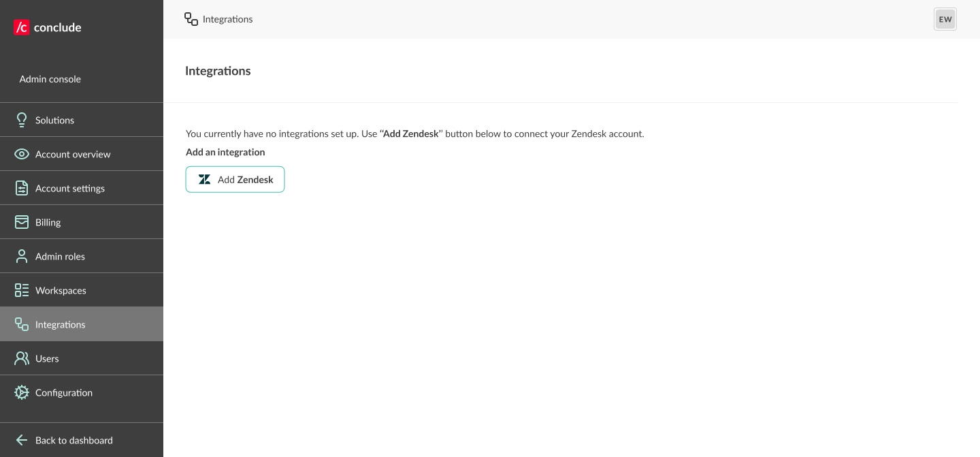Click the Conclude logo icon
The image size is (980, 457).
point(22,27)
